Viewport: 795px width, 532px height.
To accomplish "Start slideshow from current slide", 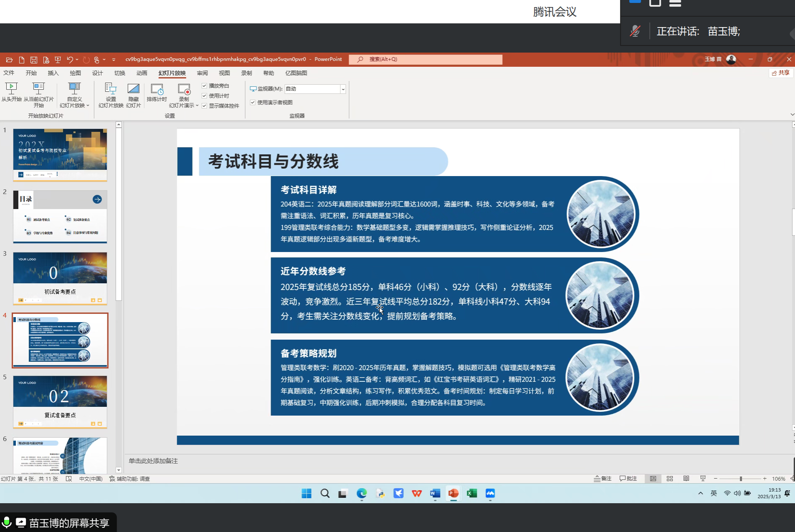I will 38,88.
